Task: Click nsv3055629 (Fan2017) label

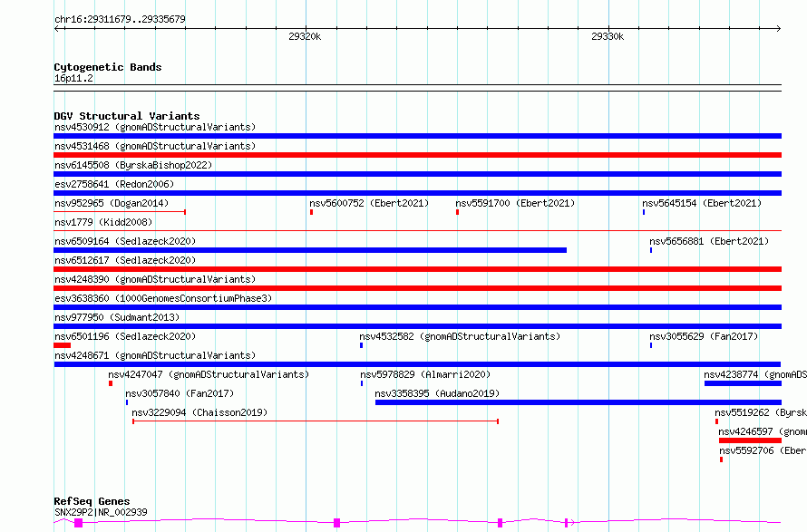Action: (704, 336)
